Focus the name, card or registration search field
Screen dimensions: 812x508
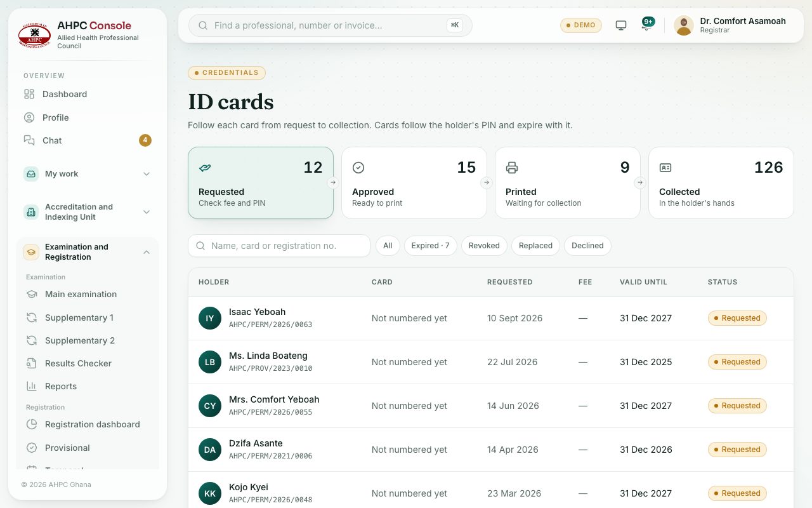point(279,246)
